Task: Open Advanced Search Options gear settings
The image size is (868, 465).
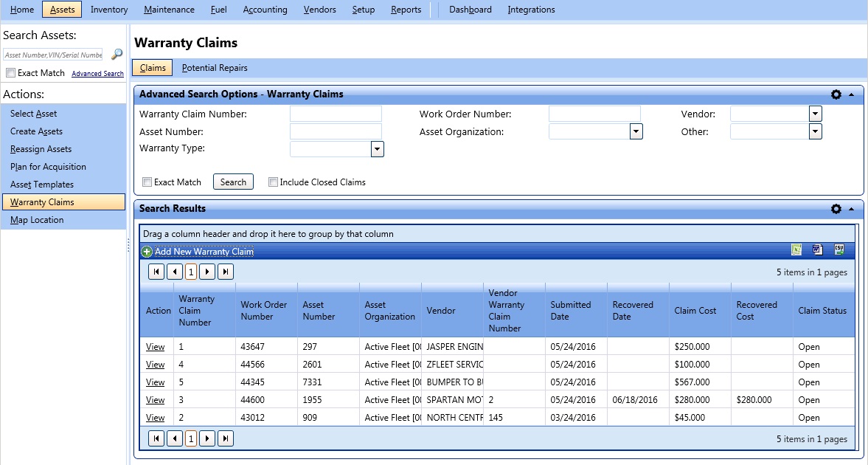Action: coord(836,94)
